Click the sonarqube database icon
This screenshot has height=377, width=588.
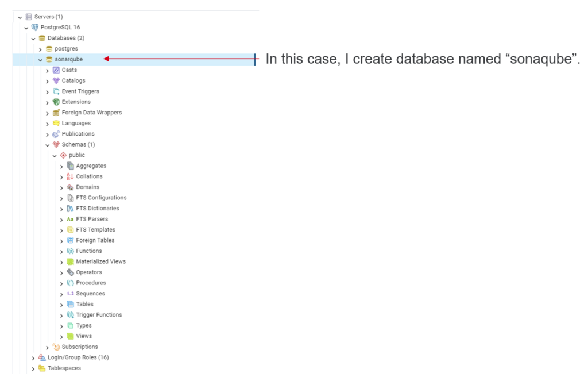(x=49, y=59)
